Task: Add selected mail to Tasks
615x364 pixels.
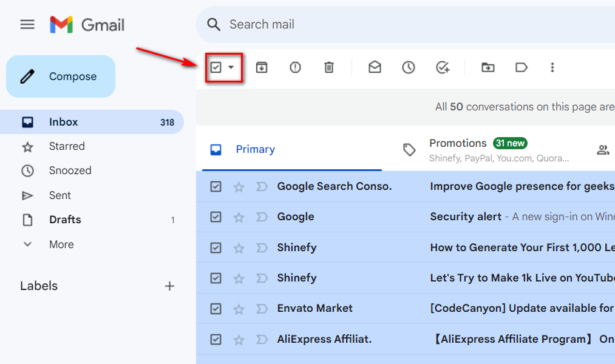Action: 443,67
